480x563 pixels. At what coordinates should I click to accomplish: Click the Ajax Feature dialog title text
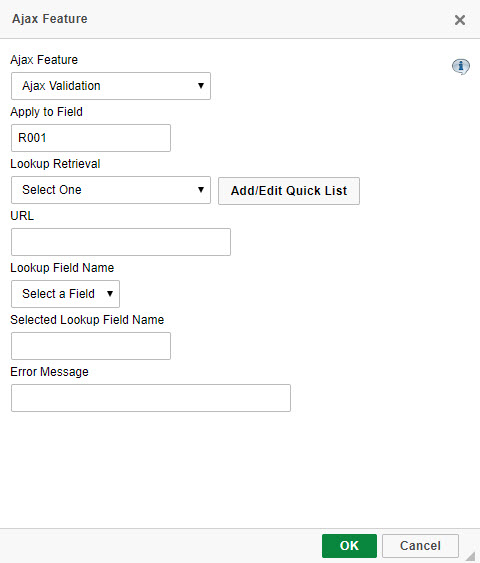coord(50,19)
